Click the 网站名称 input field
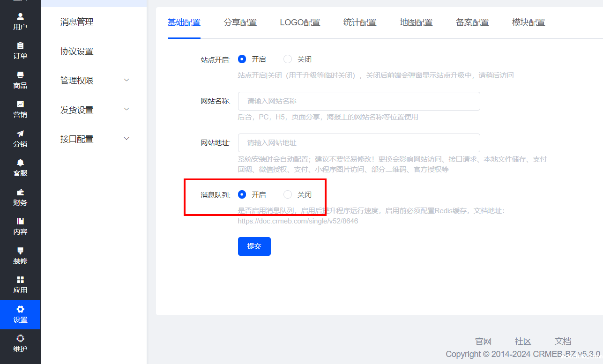Screen dimensions: 603x364 358,101
